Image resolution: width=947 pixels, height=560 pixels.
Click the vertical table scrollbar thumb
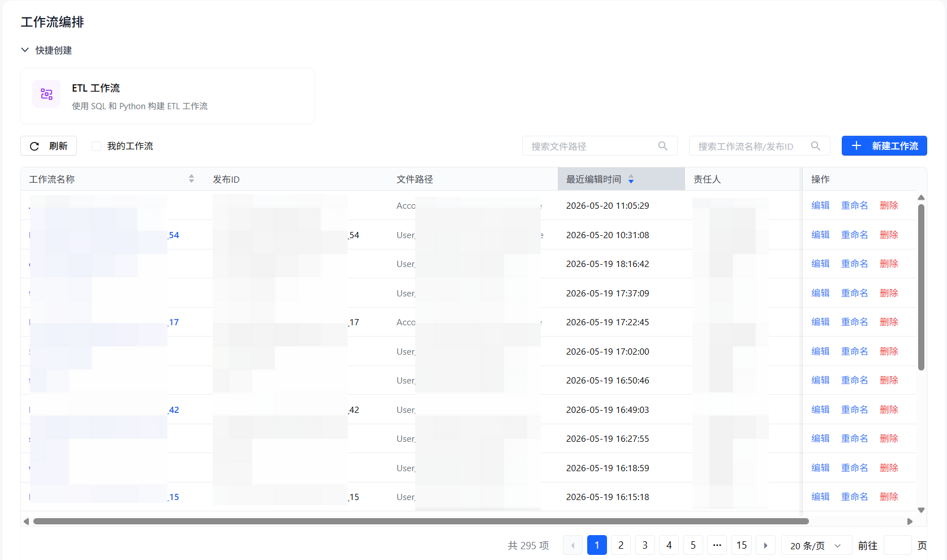coord(921,287)
